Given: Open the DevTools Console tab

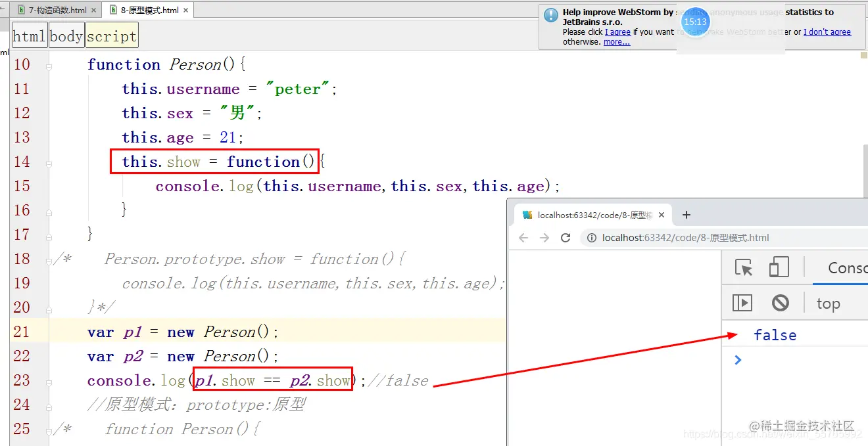Looking at the screenshot, I should click(848, 267).
